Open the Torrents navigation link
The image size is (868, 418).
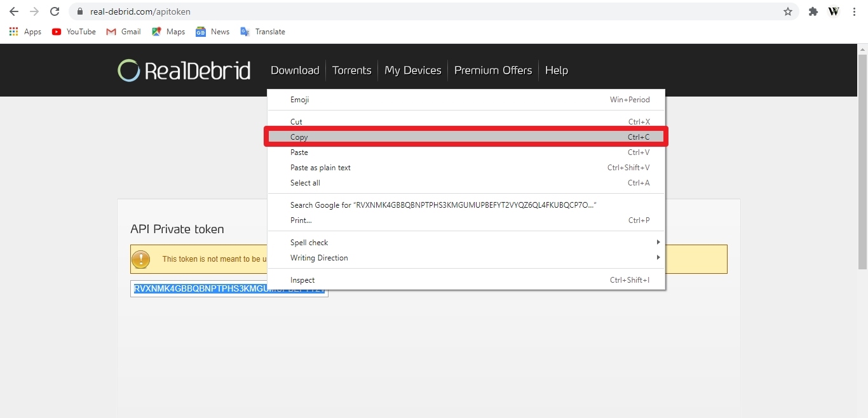(351, 71)
